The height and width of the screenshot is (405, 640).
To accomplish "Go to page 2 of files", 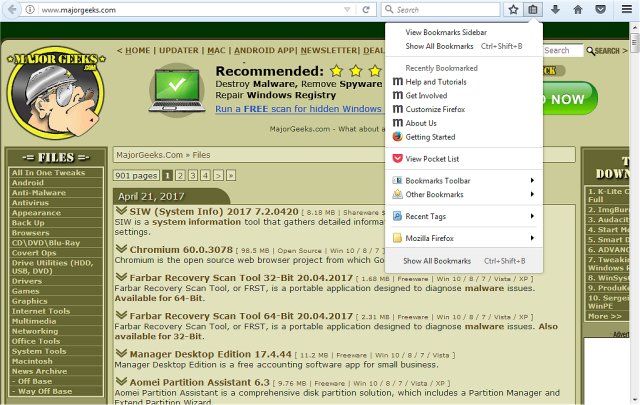I will [x=180, y=176].
